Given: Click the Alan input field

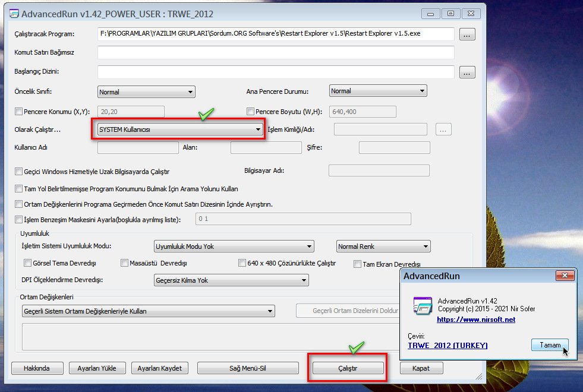Looking at the screenshot, I should 266,147.
